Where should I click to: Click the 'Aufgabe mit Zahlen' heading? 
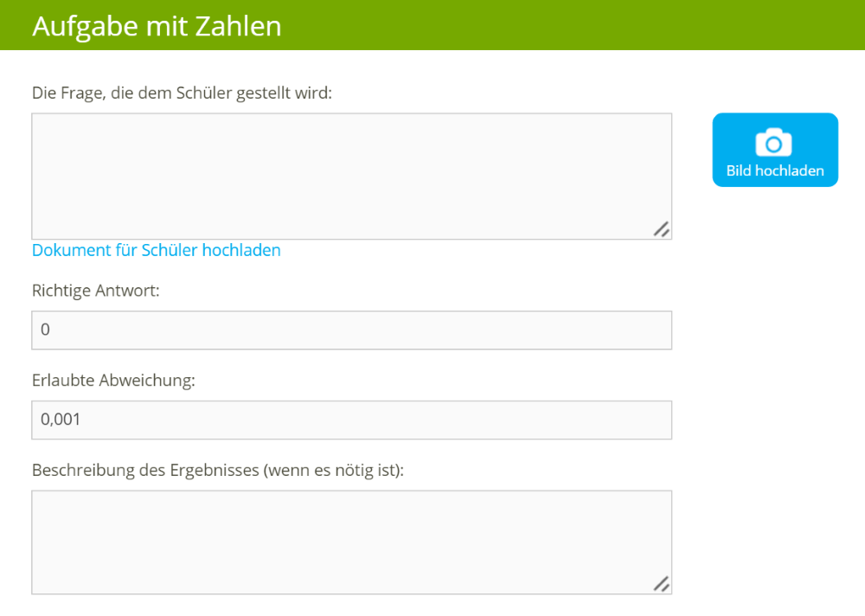[x=157, y=26]
